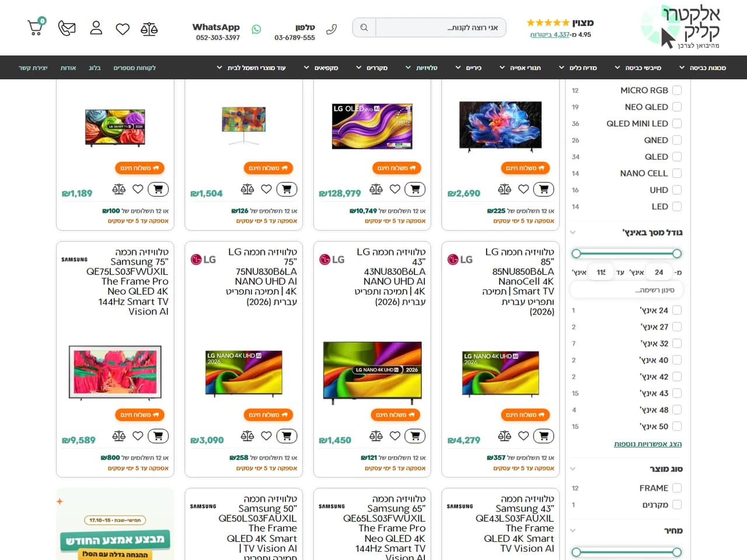This screenshot has width=747, height=560.
Task: Open LG 85" 85NU850B6LA product title
Action: coord(518,281)
